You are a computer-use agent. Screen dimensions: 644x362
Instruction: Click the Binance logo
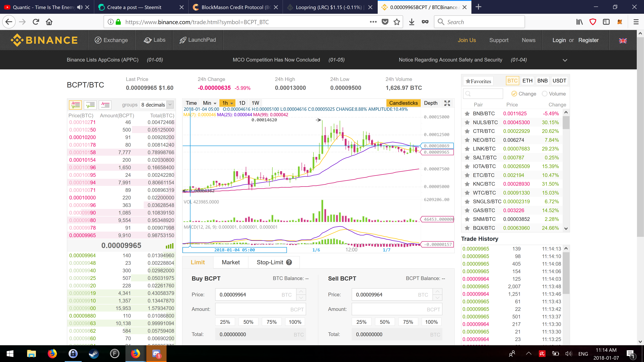[x=44, y=40]
